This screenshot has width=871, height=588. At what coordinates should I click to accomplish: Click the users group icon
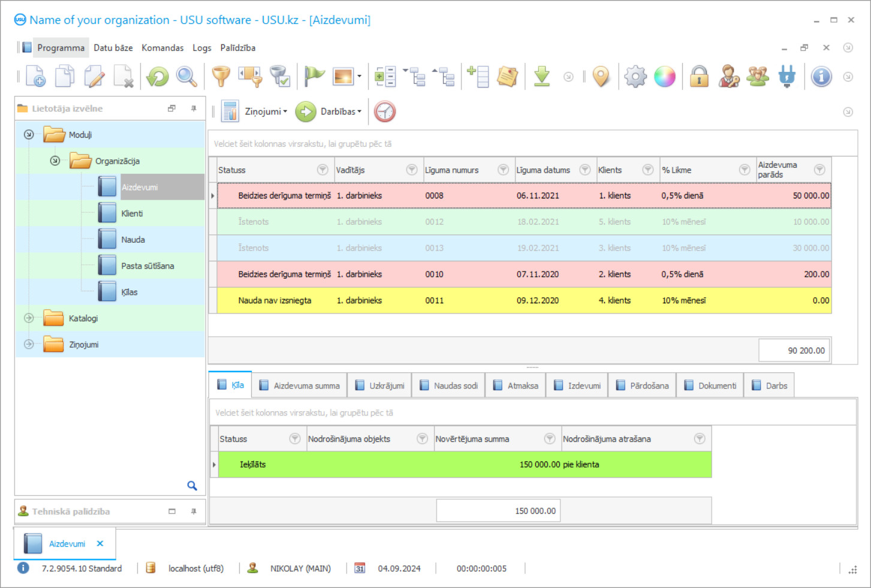(x=758, y=77)
